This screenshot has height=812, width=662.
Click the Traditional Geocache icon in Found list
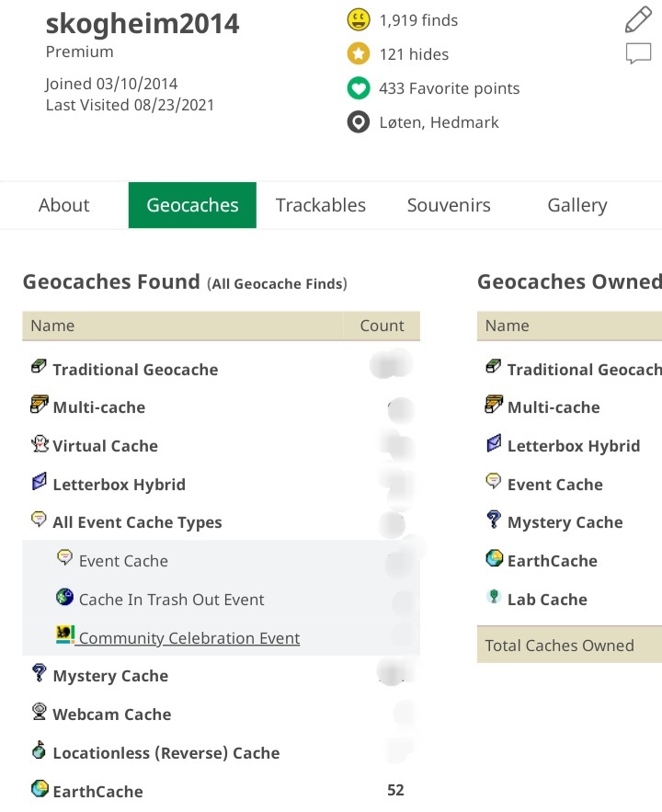coord(39,367)
